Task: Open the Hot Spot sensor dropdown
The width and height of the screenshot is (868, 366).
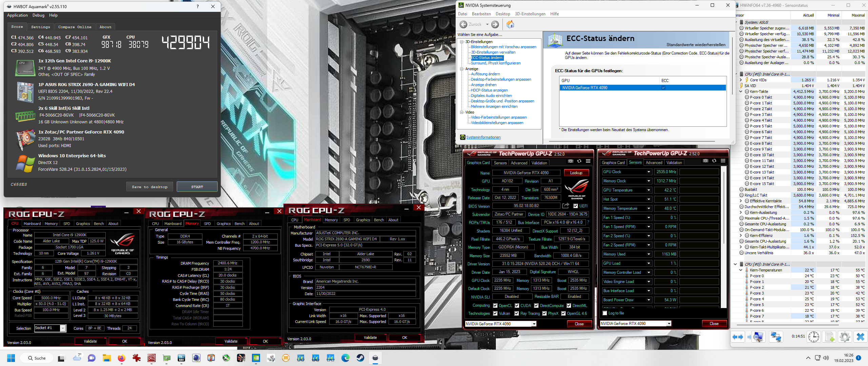Action: 649,199
